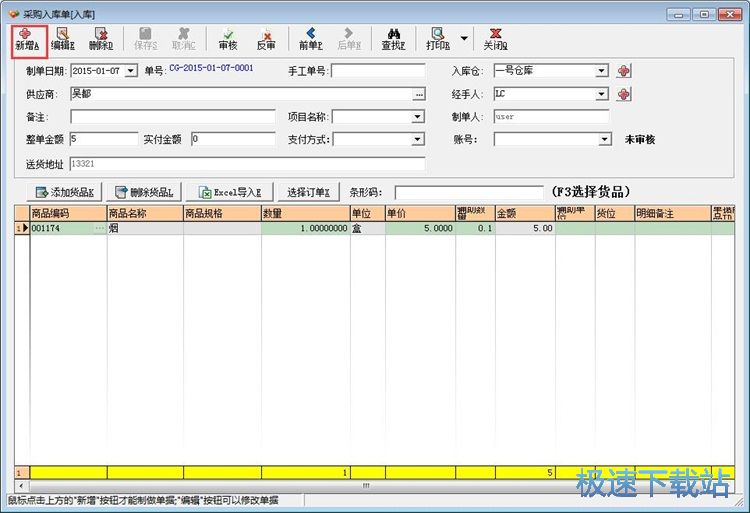Click the 反审 (Un-audit) toolbar icon

coord(266,39)
